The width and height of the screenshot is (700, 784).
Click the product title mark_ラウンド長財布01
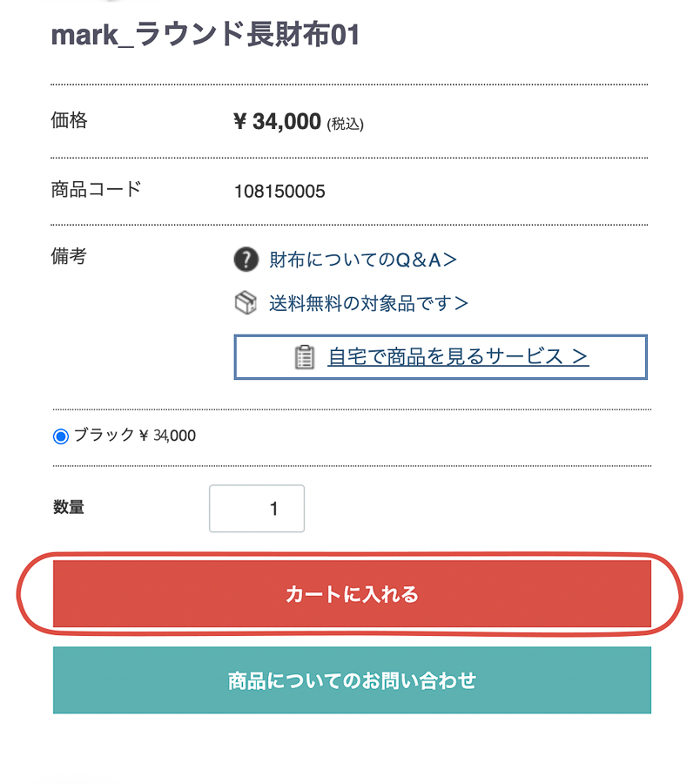205,36
